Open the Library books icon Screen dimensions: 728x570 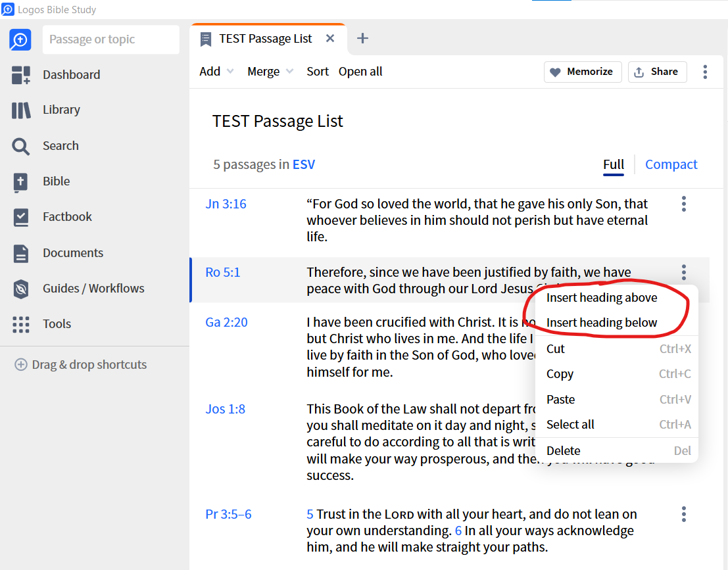click(x=21, y=110)
